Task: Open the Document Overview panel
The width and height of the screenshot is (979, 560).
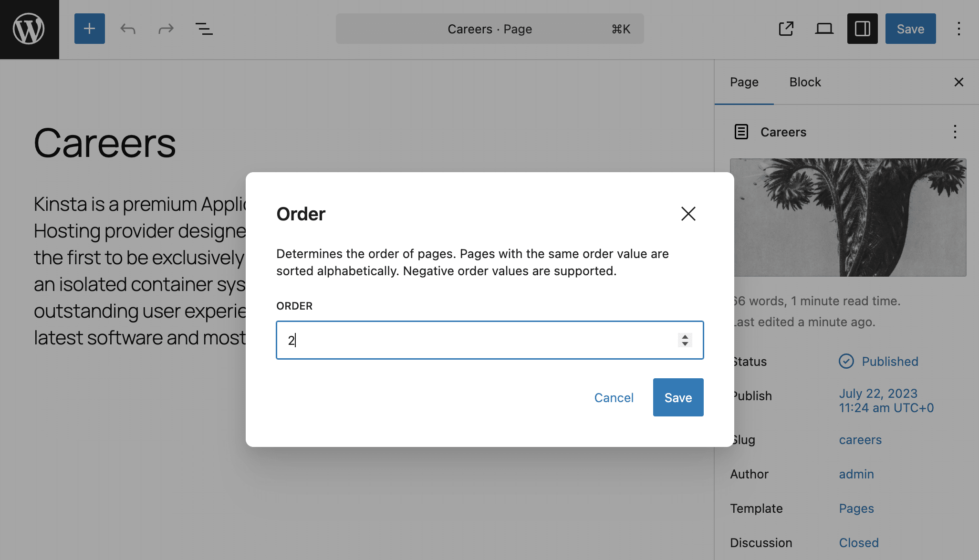Action: (x=204, y=29)
